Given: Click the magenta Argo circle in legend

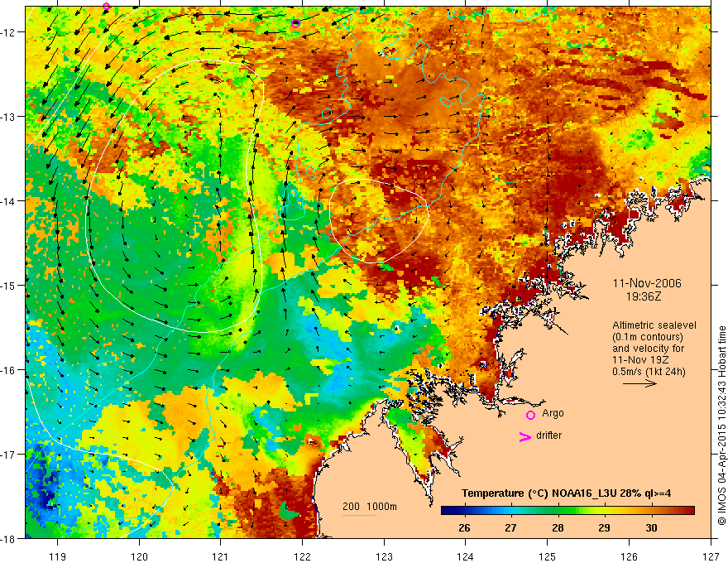Looking at the screenshot, I should (530, 415).
